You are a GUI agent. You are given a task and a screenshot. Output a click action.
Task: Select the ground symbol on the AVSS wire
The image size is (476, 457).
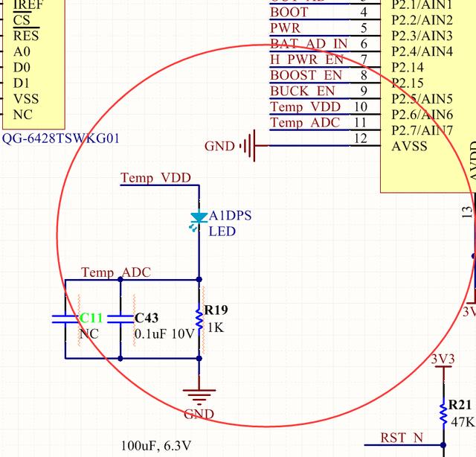tap(248, 146)
